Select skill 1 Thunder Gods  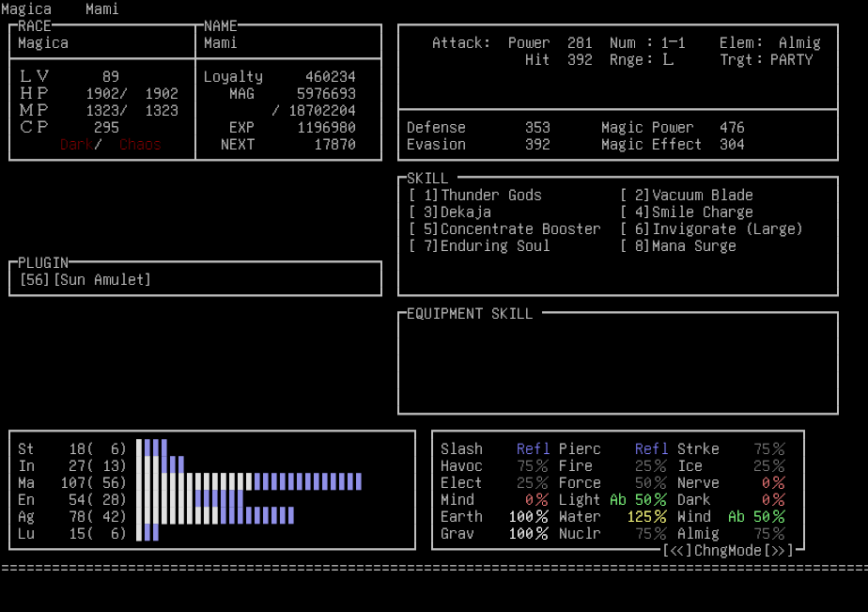[x=475, y=195]
